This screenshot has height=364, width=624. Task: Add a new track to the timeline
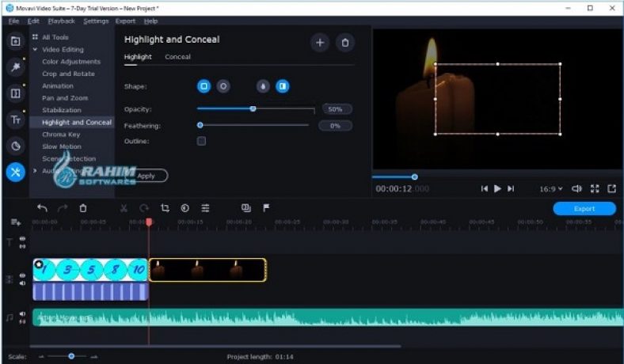pos(16,222)
